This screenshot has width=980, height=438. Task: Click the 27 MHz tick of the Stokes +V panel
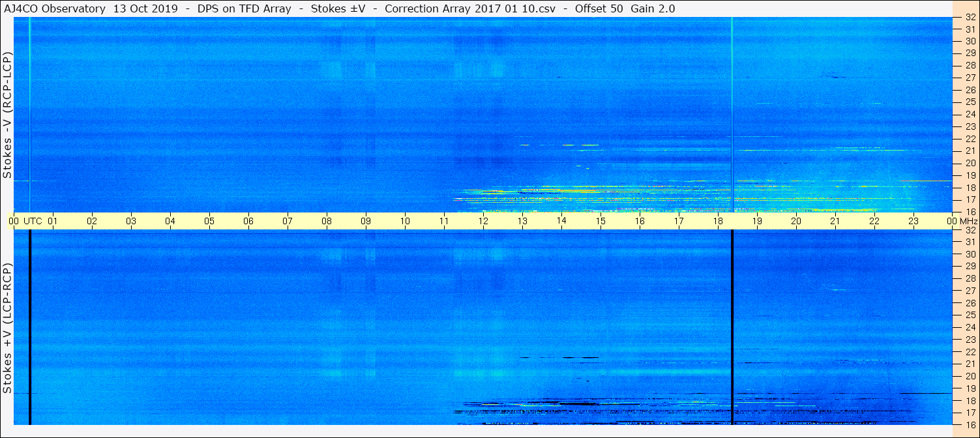coord(970,291)
